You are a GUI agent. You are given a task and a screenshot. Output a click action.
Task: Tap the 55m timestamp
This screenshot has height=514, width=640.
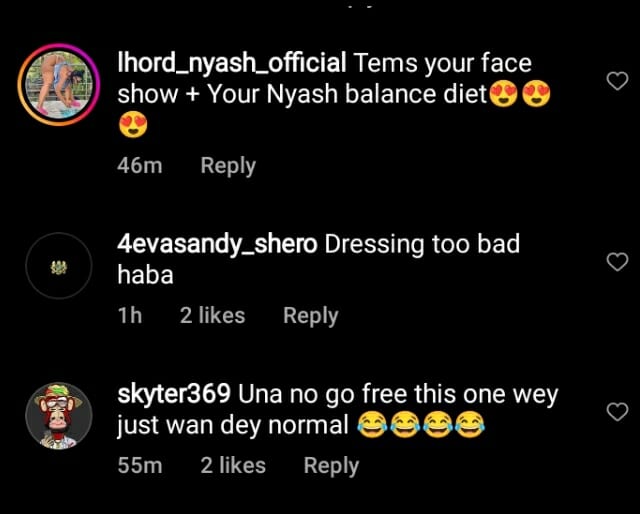pyautogui.click(x=139, y=465)
